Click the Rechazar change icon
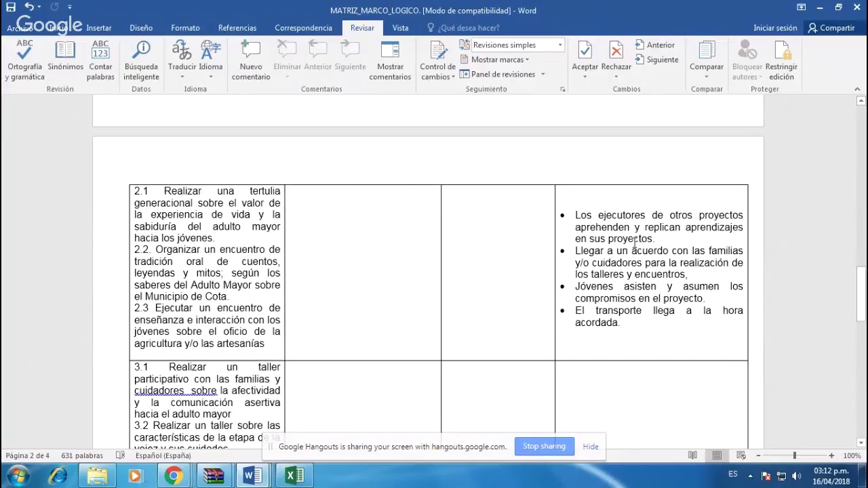The image size is (868, 488). coord(616,49)
